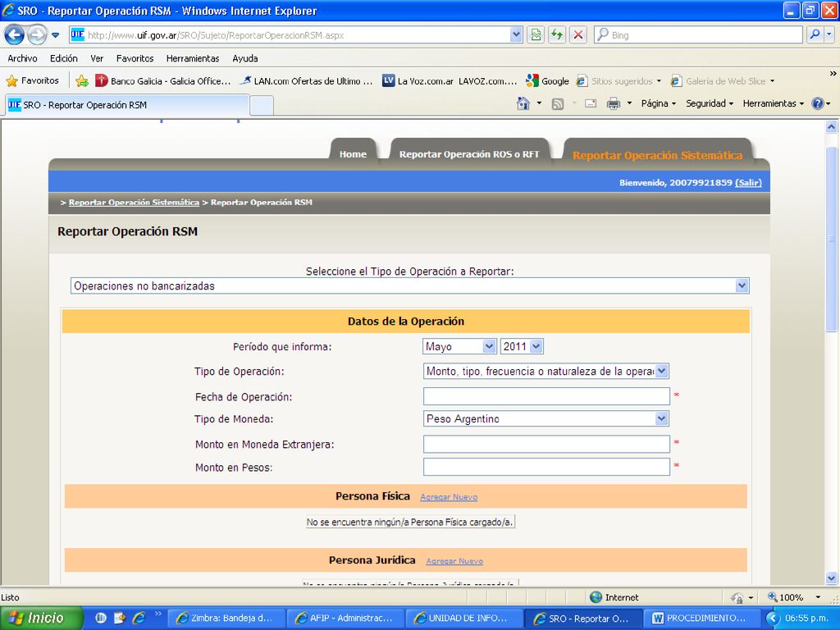
Task: Click the Monto en Pesos field
Action: coord(546,467)
